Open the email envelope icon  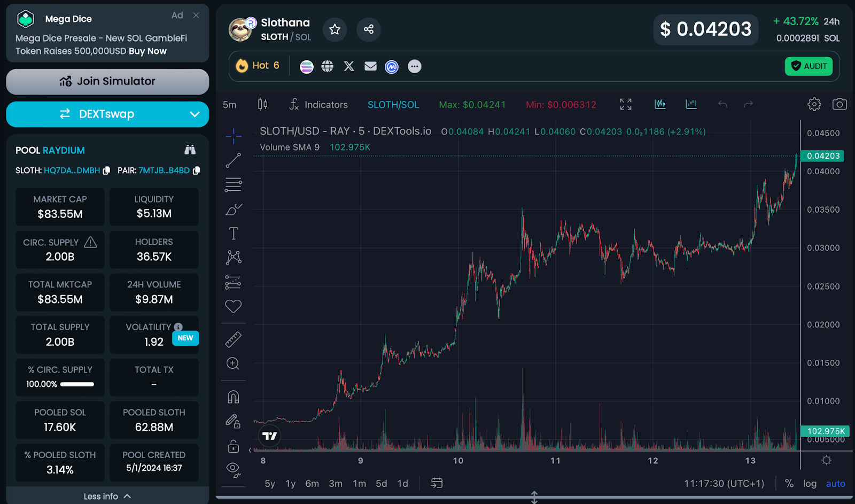(x=370, y=66)
